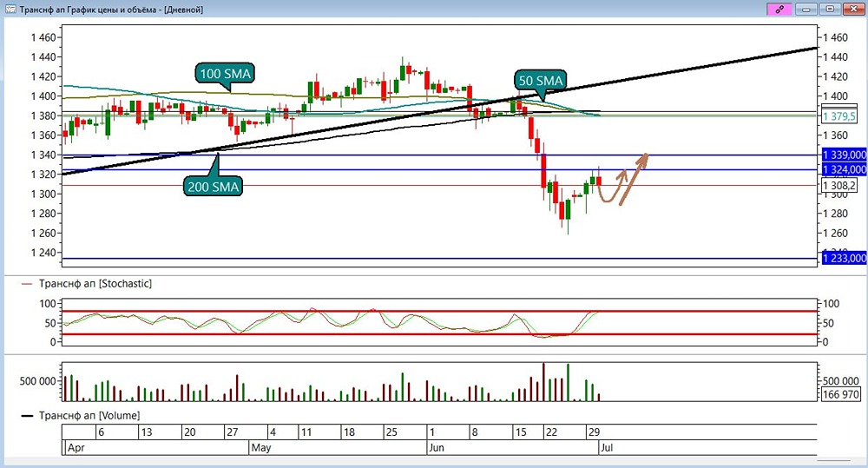Click the 1 233,000 support level price tag
Image resolution: width=868 pixels, height=468 pixels.
coord(845,258)
